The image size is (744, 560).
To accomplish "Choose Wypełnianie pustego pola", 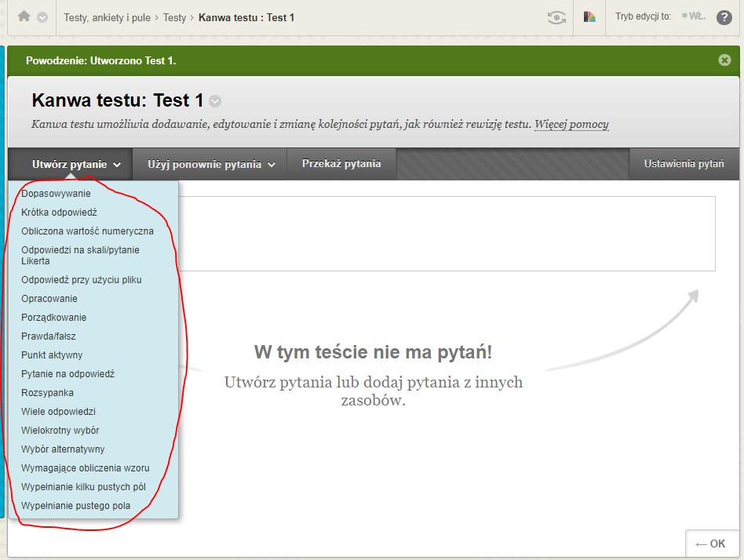I will tap(75, 506).
